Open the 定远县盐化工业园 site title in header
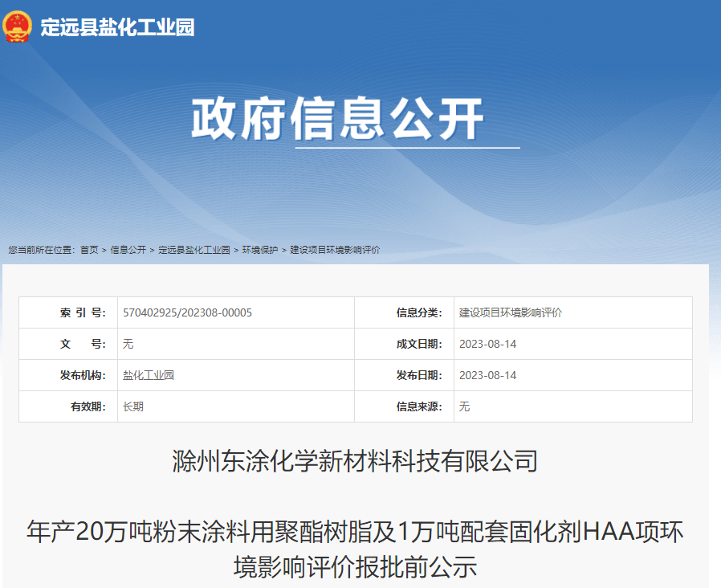 (117, 27)
